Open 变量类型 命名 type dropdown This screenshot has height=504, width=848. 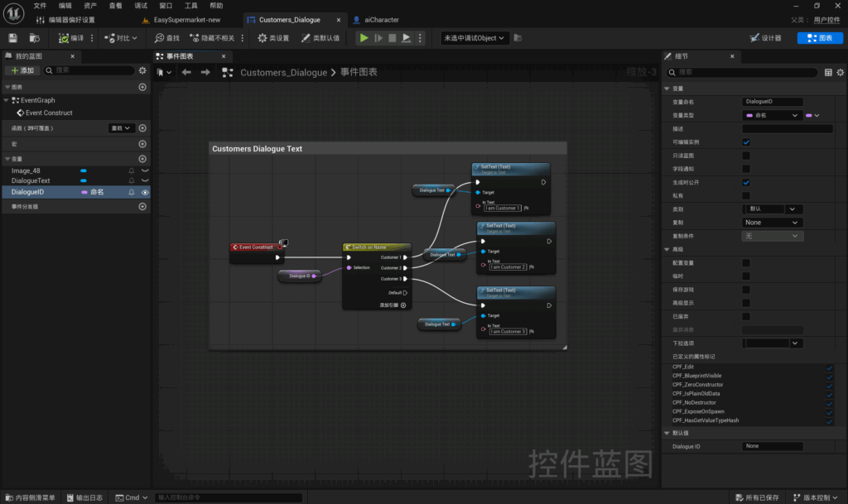[x=772, y=115]
